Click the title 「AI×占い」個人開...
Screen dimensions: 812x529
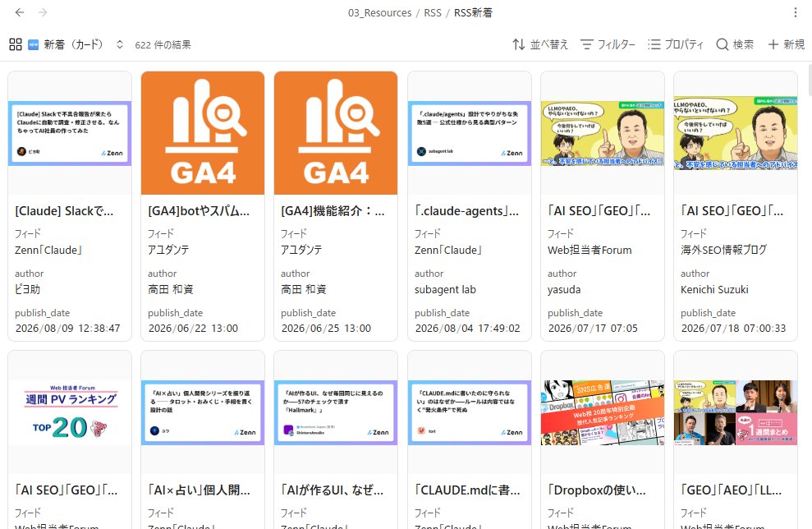pos(199,490)
